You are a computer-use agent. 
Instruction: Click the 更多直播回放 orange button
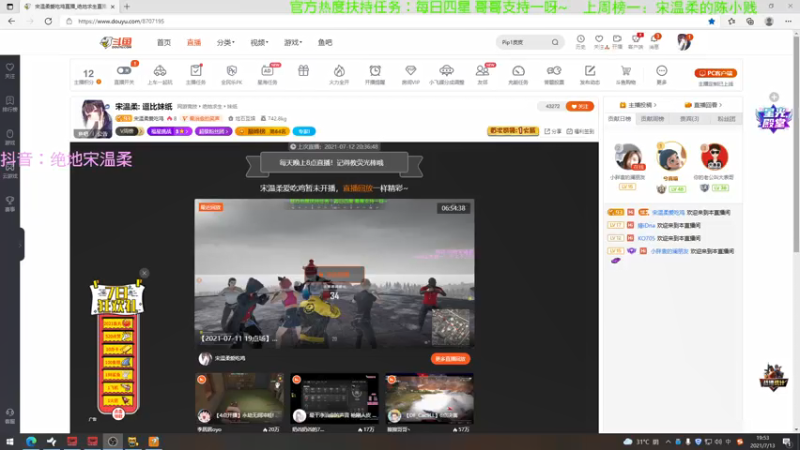tap(450, 359)
